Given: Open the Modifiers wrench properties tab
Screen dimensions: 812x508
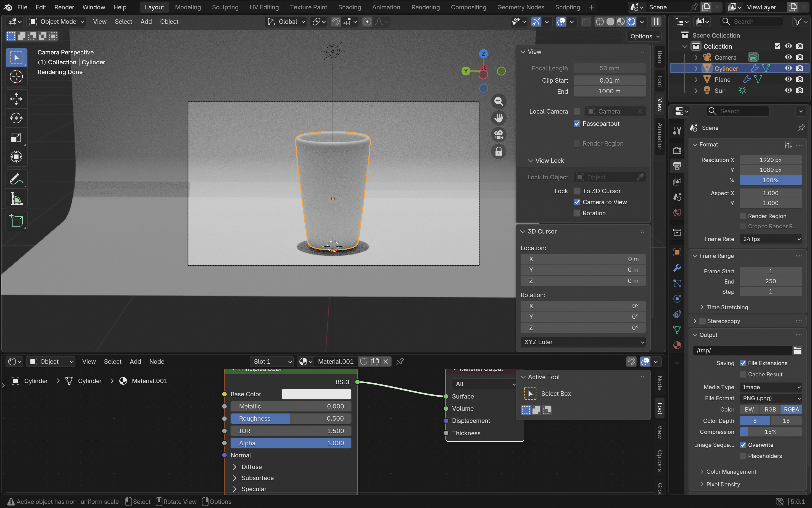Looking at the screenshot, I should pos(677,268).
